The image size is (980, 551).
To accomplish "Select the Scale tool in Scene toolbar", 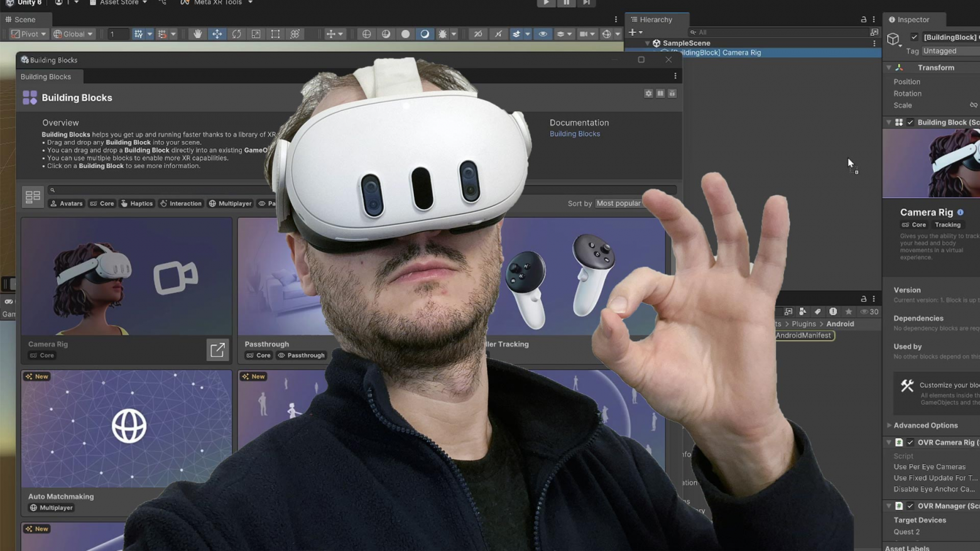I will 256,34.
